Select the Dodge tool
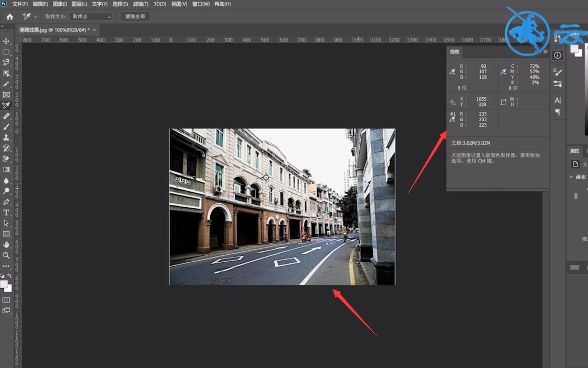Image resolution: width=588 pixels, height=368 pixels. pos(6,191)
